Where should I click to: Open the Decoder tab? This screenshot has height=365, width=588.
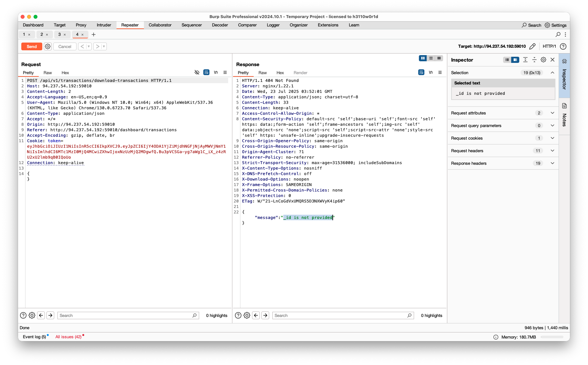[220, 25]
